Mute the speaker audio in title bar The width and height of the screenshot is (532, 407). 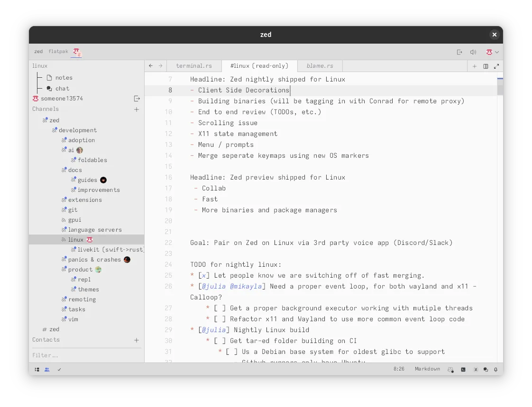click(x=473, y=52)
